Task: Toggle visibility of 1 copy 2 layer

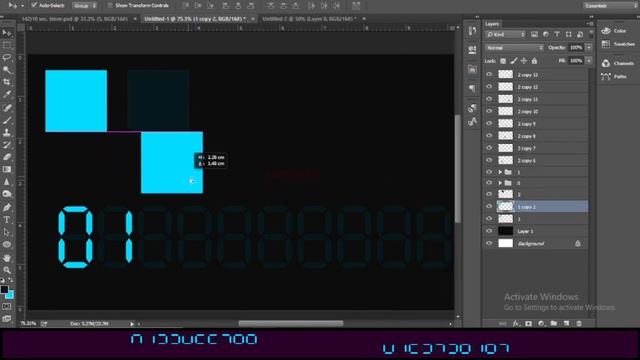Action: pyautogui.click(x=489, y=207)
